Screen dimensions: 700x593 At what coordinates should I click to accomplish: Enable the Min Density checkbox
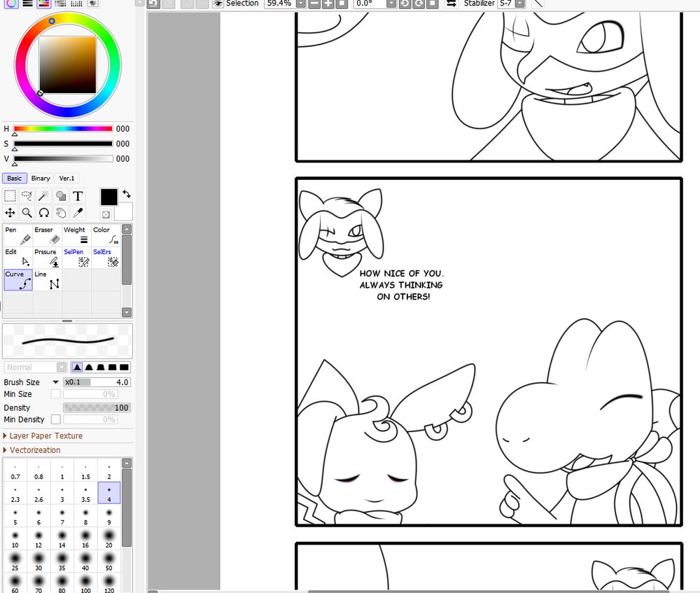56,420
